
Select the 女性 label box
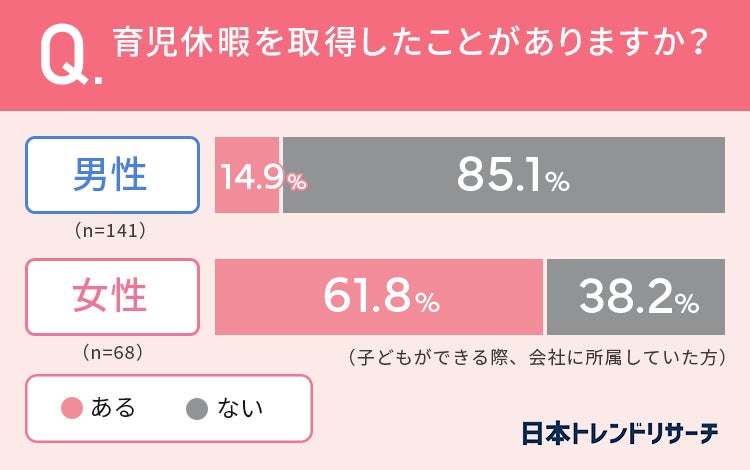pos(111,297)
